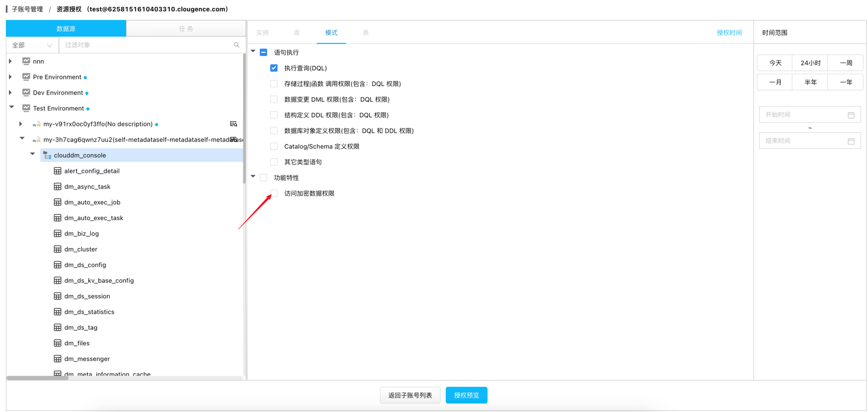Open calendar icon in 结束时间 field
Viewport: 868px width, 412px height.
pos(851,141)
